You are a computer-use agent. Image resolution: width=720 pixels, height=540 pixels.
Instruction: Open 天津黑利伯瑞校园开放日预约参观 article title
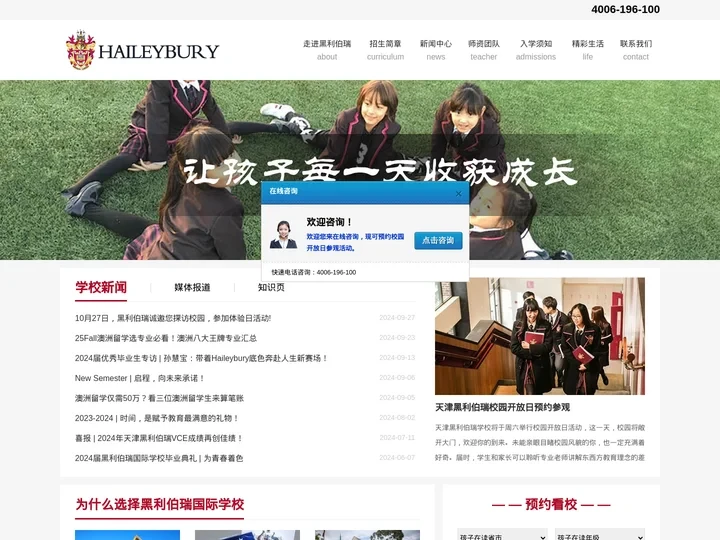pos(503,407)
